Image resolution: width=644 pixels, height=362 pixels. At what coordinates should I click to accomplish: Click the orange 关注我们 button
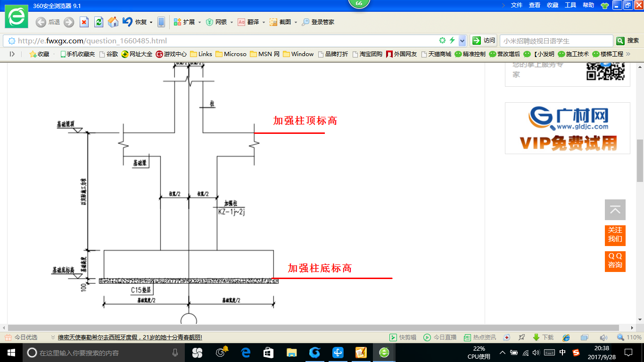coord(615,235)
